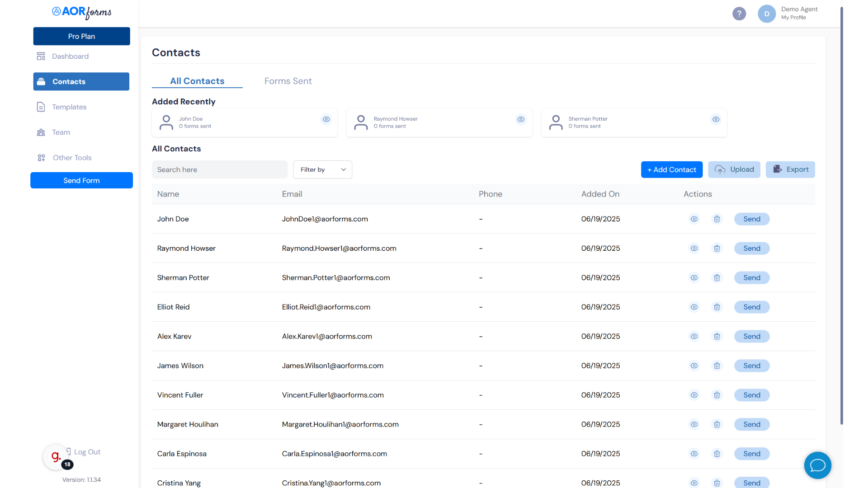Open Team page in sidebar
The image size is (868, 488).
click(61, 132)
